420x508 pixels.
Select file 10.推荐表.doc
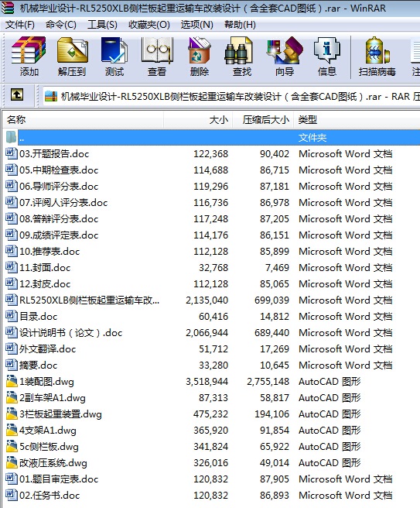50,252
